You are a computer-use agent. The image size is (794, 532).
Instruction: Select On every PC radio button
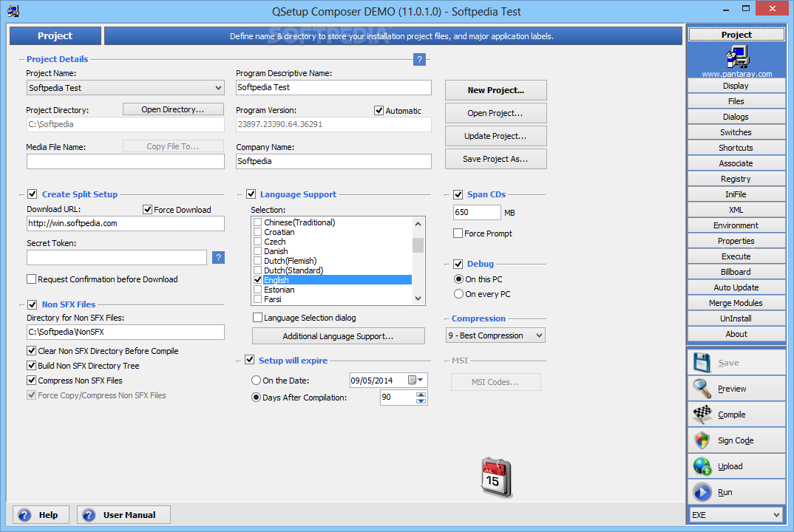click(458, 293)
